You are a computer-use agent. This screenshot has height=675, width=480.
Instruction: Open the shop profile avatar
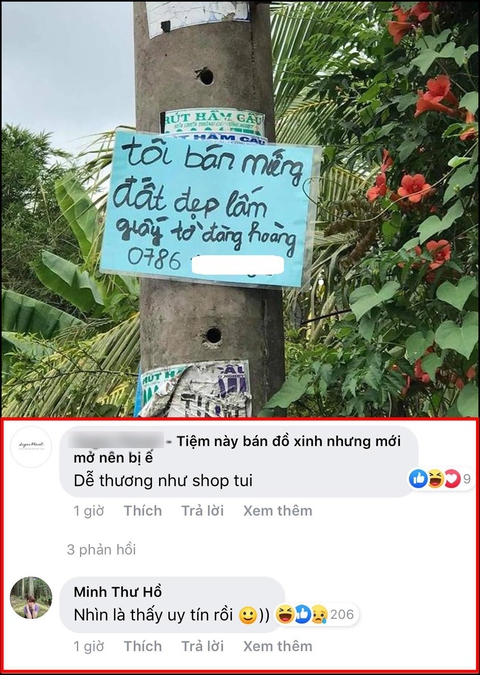[31, 447]
